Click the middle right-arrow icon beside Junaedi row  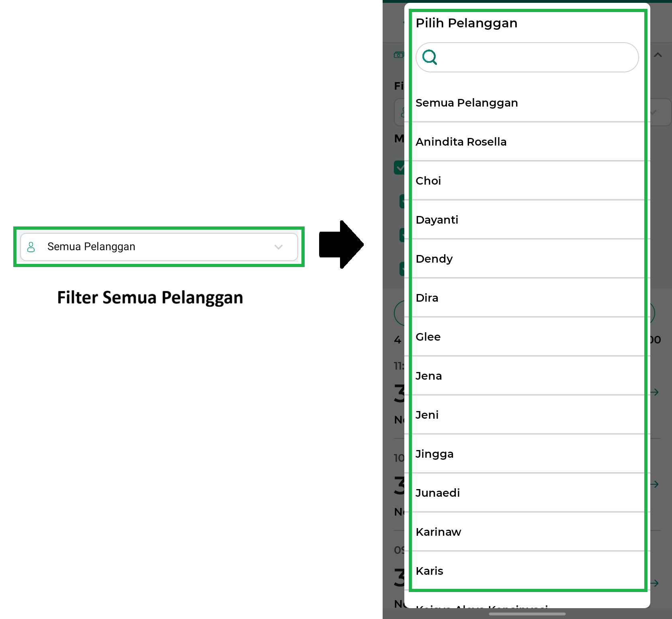coord(655,484)
